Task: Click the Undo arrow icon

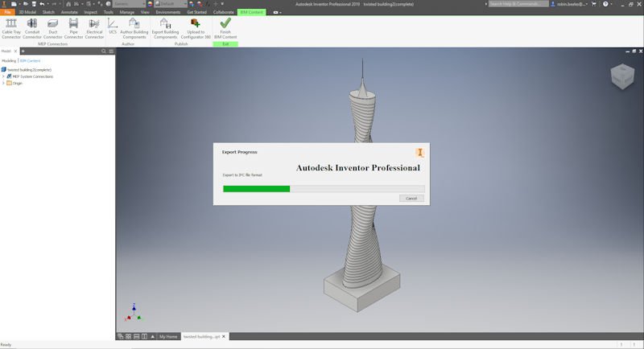Action: point(42,4)
